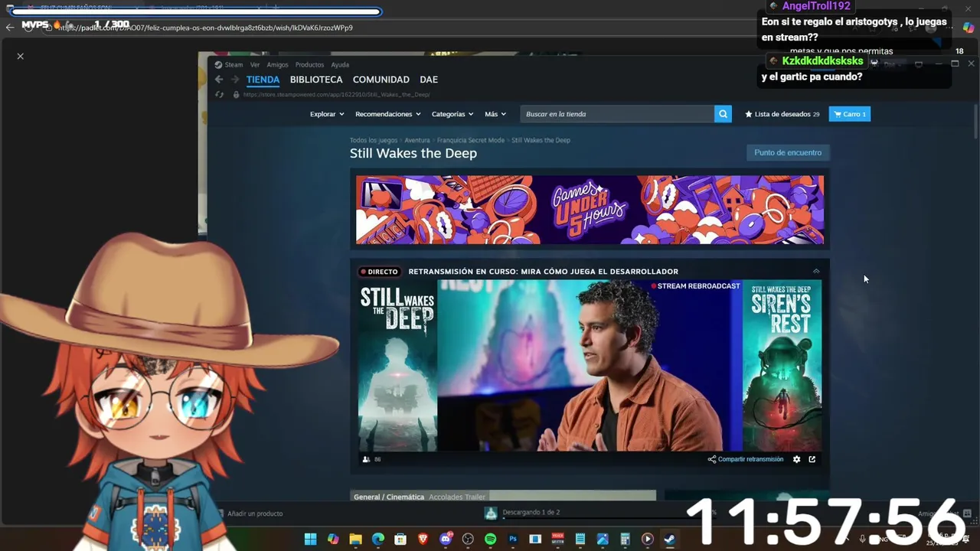Click the Accolades Trailer video label
Viewport: 980px width, 551px height.
click(x=457, y=497)
